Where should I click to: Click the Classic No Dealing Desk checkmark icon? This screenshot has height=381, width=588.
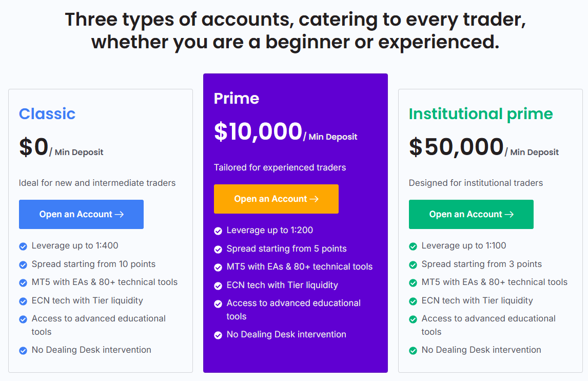(23, 351)
